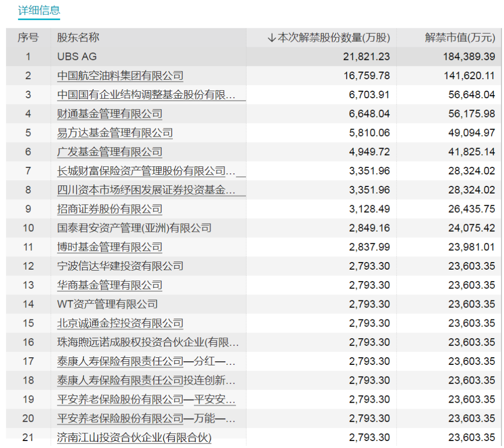Image resolution: width=504 pixels, height=448 pixels.
Task: Click share quantity 2,837.99 cell
Action: coord(369,247)
